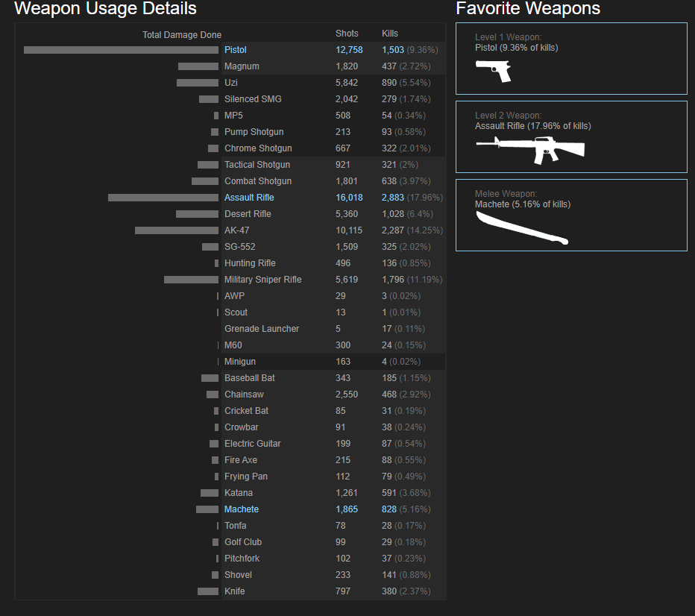Select the M60 row label
The width and height of the screenshot is (695, 616).
pyautogui.click(x=233, y=345)
